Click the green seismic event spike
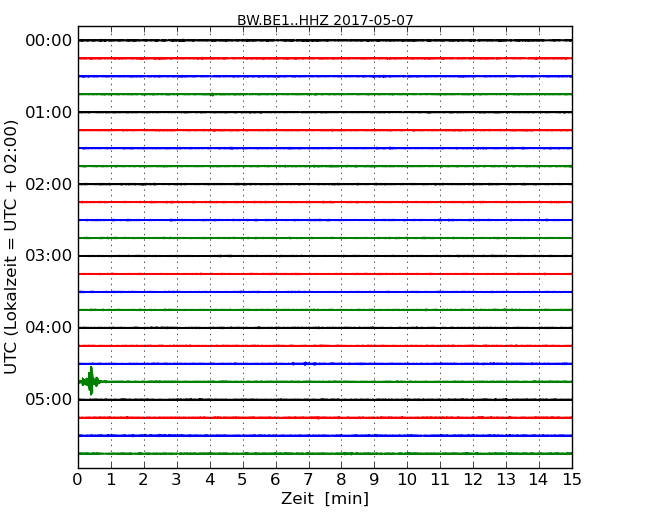The height and width of the screenshot is (520, 650). tap(91, 381)
